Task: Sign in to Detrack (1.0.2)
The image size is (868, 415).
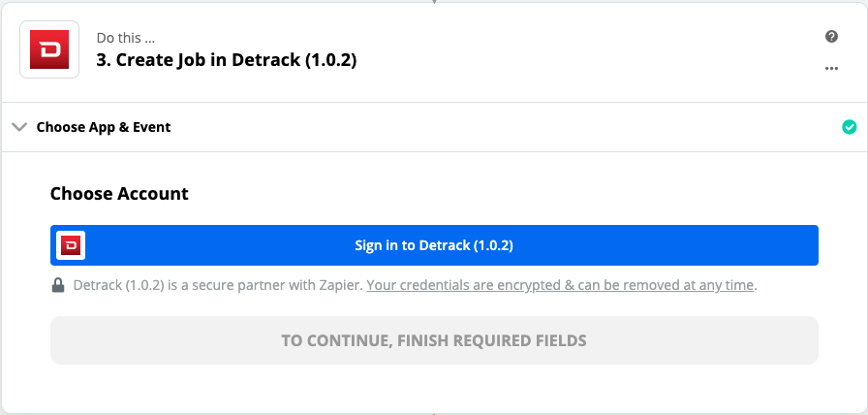Action: pos(434,245)
